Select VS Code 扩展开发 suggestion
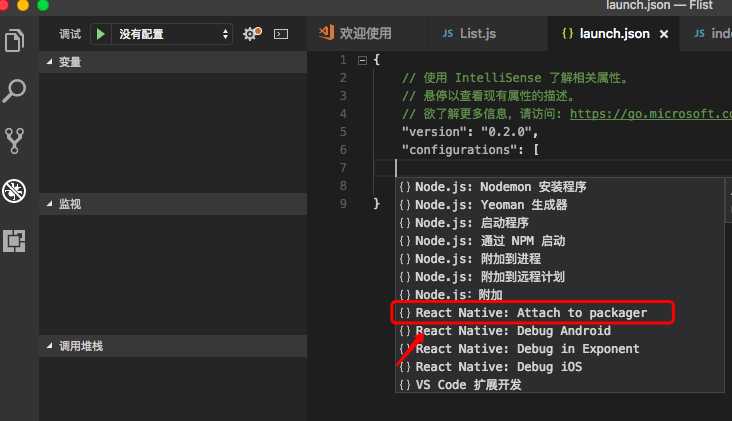732x421 pixels. click(x=559, y=385)
